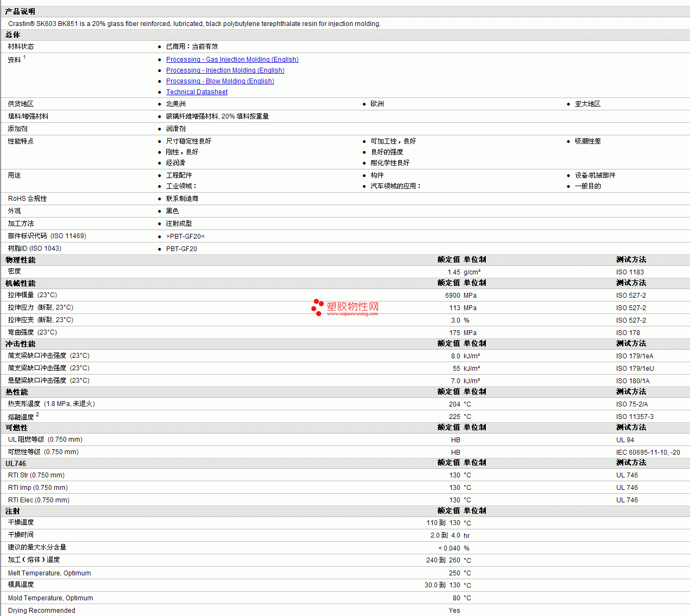Click the ISO 11357-3 test method
This screenshot has width=690, height=616.
[x=635, y=417]
